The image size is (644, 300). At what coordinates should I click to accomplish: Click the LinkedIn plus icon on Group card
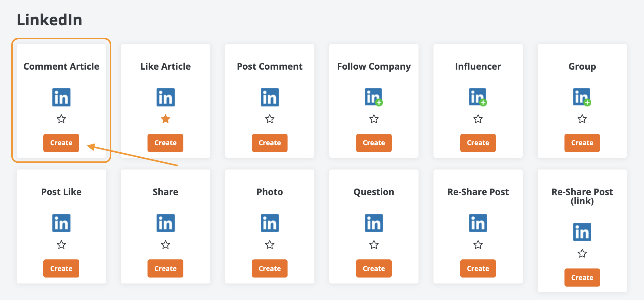(x=582, y=97)
